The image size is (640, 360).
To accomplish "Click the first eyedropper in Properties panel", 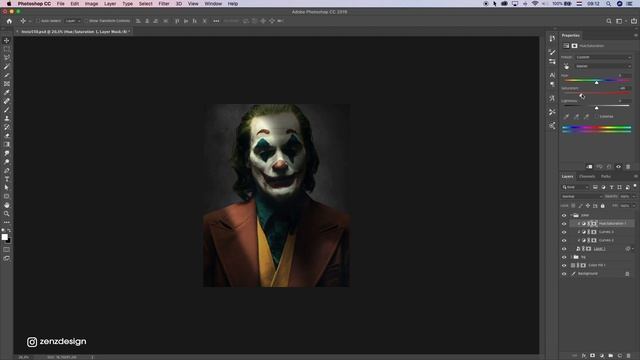I will click(566, 117).
